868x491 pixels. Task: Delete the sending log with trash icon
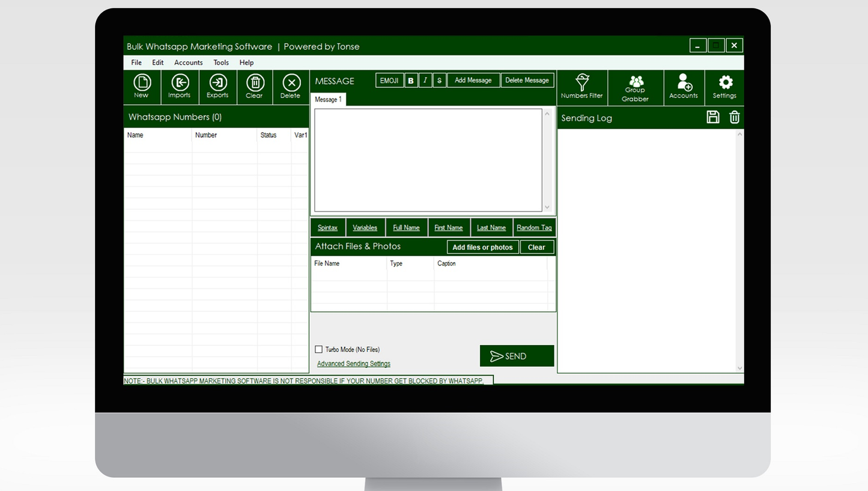coord(734,117)
